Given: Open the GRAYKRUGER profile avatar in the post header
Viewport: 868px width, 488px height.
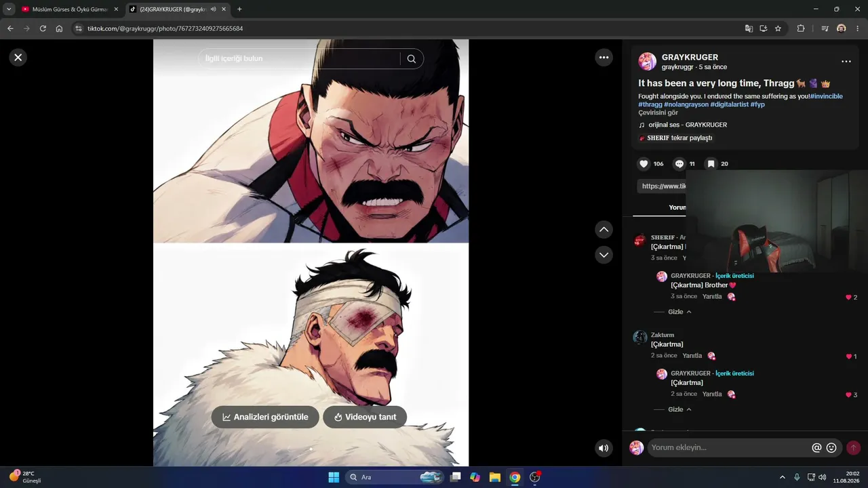Looking at the screenshot, I should coord(648,62).
